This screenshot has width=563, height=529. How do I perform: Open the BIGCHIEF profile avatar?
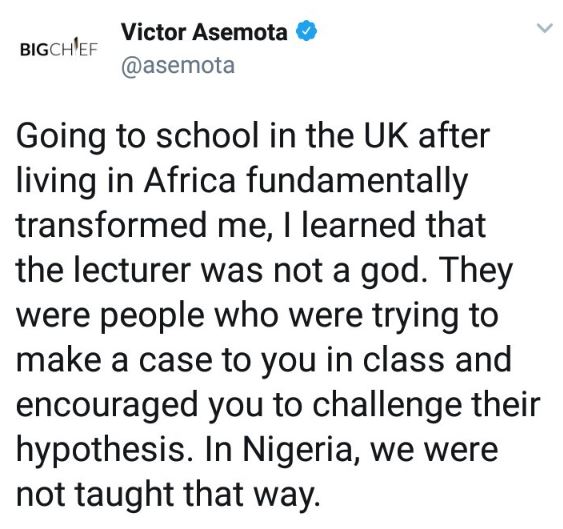(x=59, y=48)
